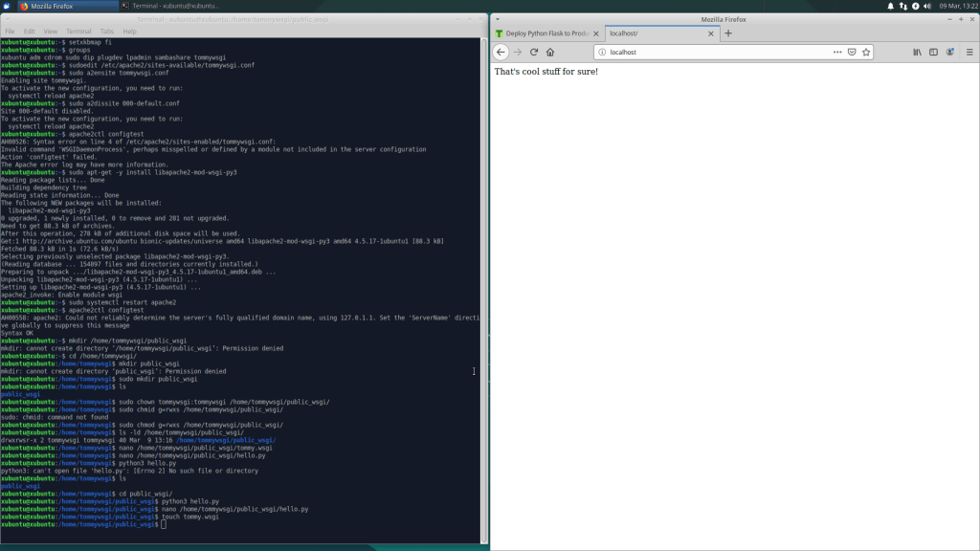Reload the localhost page
Image resolution: width=980 pixels, height=551 pixels.
[534, 52]
